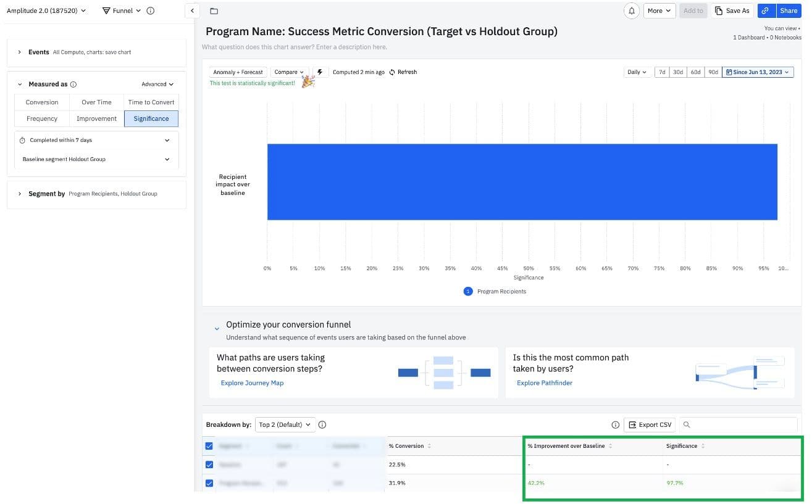812x504 pixels.
Task: Uncheck the Program Recipients row checkbox
Action: [x=209, y=483]
